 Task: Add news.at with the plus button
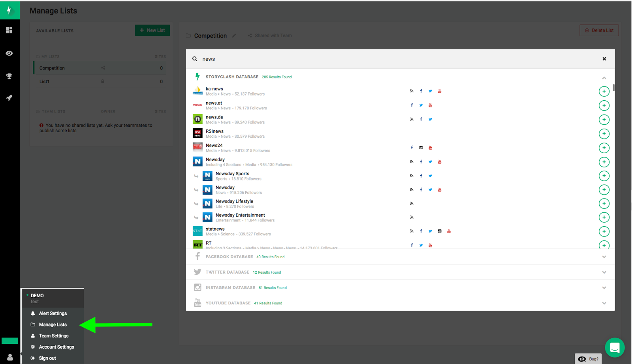(x=604, y=105)
